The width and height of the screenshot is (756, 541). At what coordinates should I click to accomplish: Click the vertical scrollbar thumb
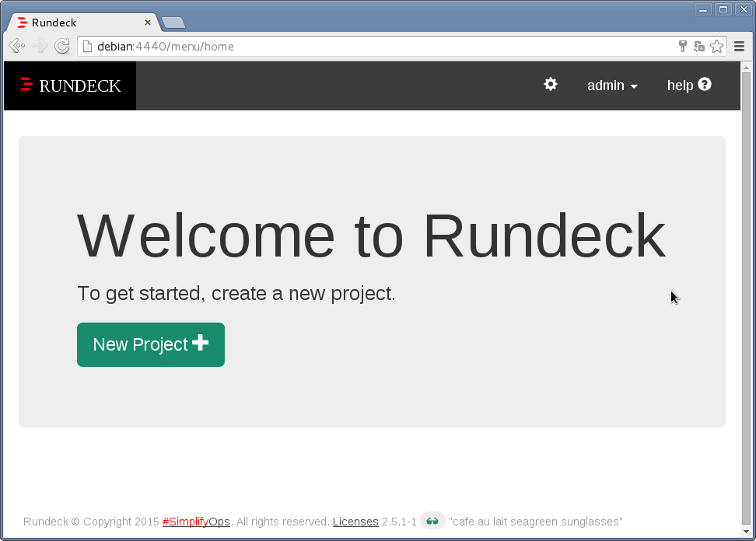coord(747,298)
